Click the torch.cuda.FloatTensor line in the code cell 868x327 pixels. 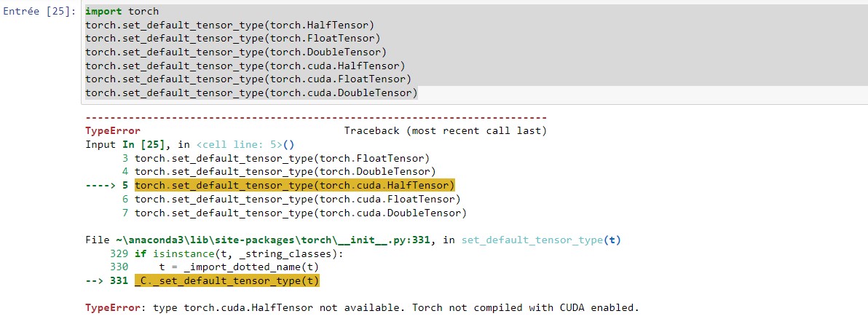pyautogui.click(x=248, y=79)
